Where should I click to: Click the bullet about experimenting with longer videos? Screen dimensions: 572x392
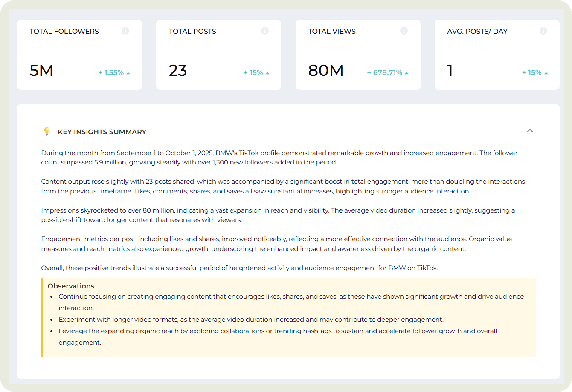251,320
